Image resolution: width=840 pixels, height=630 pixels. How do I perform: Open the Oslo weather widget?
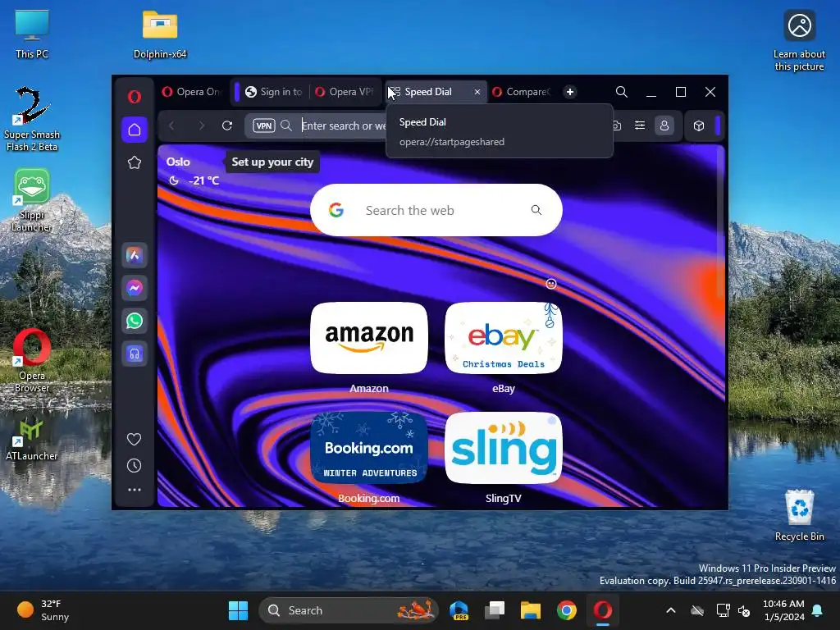pyautogui.click(x=192, y=171)
